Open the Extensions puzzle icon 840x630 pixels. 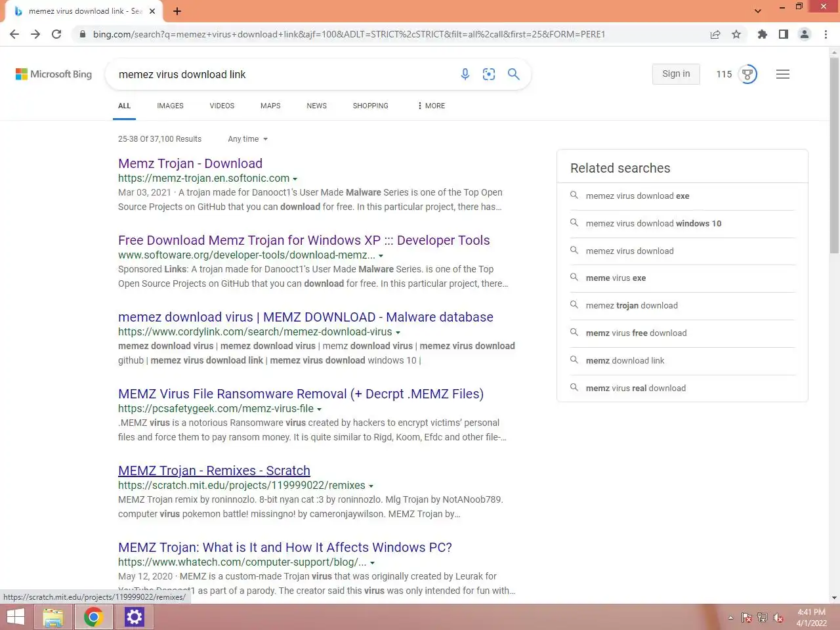tap(762, 34)
